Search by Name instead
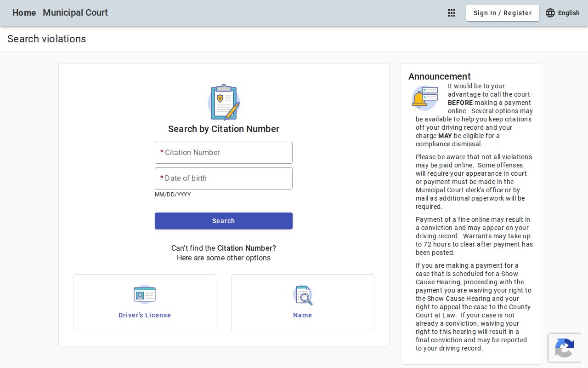 (x=303, y=303)
